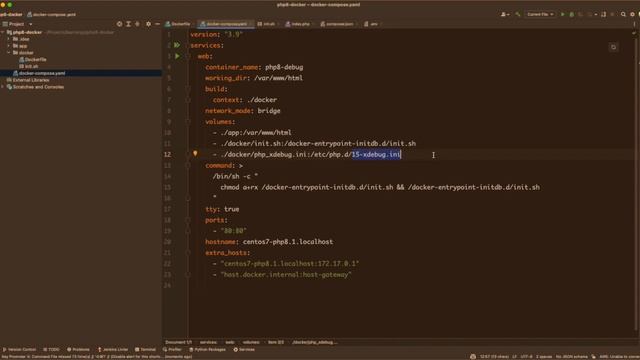Expand the app folder
Image resolution: width=640 pixels, height=360 pixels.
coord(8,46)
